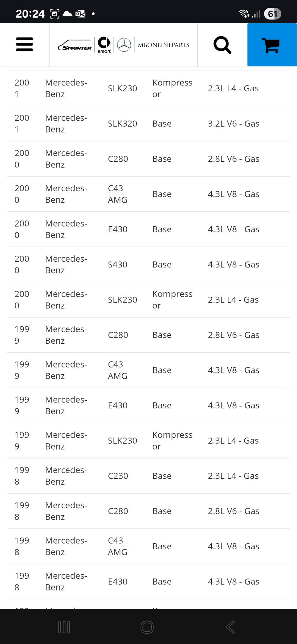
Task: Tap the 1998 C230 model cell
Action: (x=118, y=476)
